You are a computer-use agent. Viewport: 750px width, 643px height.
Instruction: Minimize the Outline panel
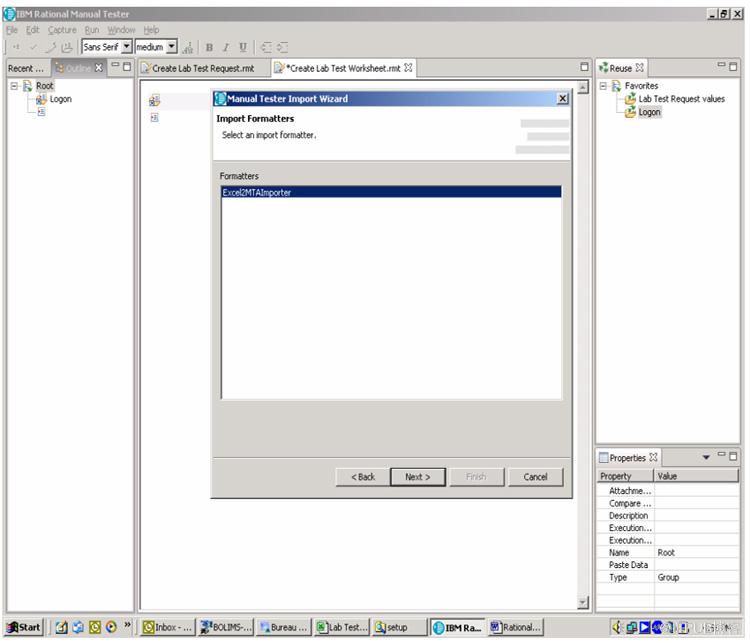click(x=115, y=66)
